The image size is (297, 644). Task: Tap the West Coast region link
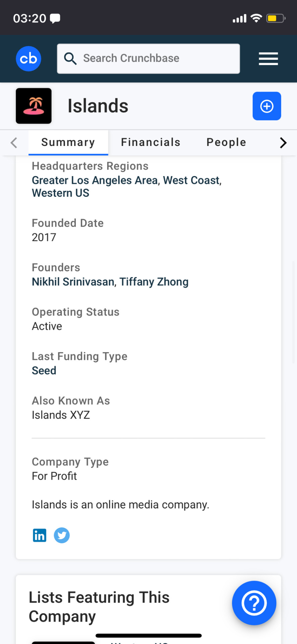tap(191, 180)
